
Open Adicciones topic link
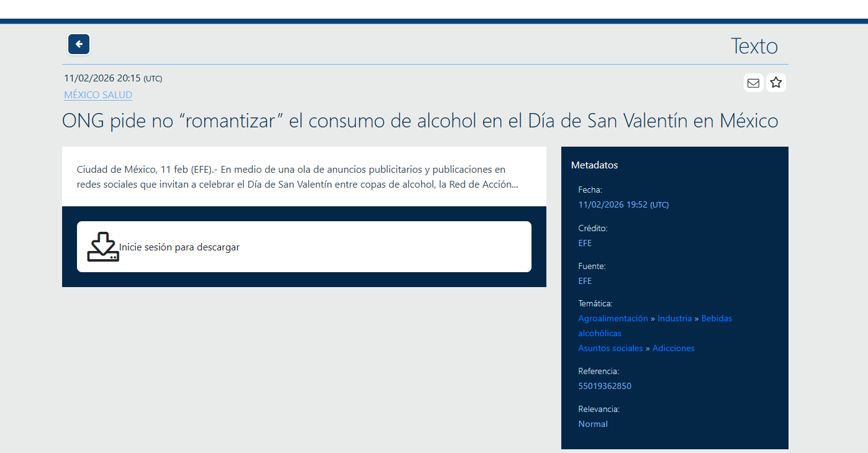coord(673,348)
